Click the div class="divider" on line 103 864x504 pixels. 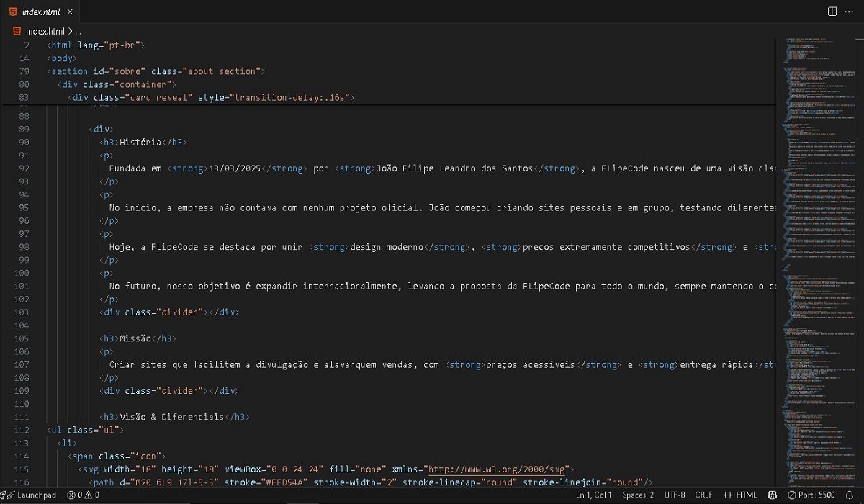[x=168, y=312]
